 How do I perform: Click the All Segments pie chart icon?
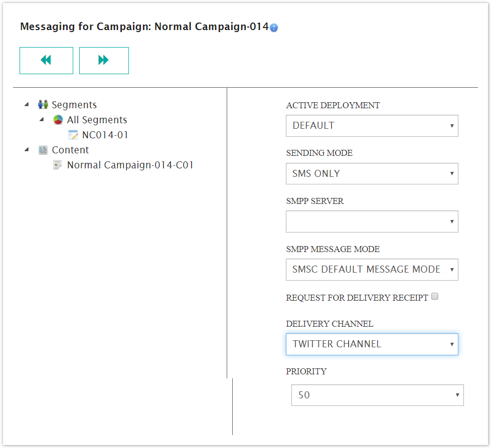click(59, 119)
